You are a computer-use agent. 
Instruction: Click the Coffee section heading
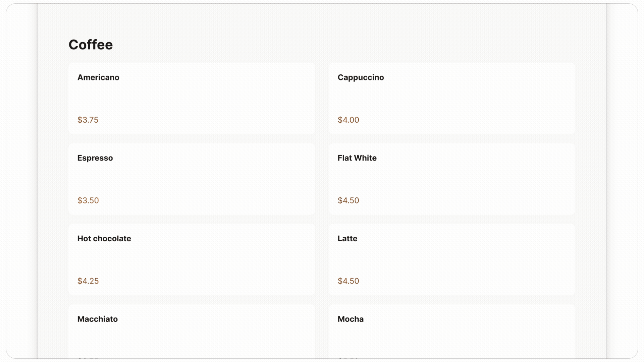click(91, 45)
